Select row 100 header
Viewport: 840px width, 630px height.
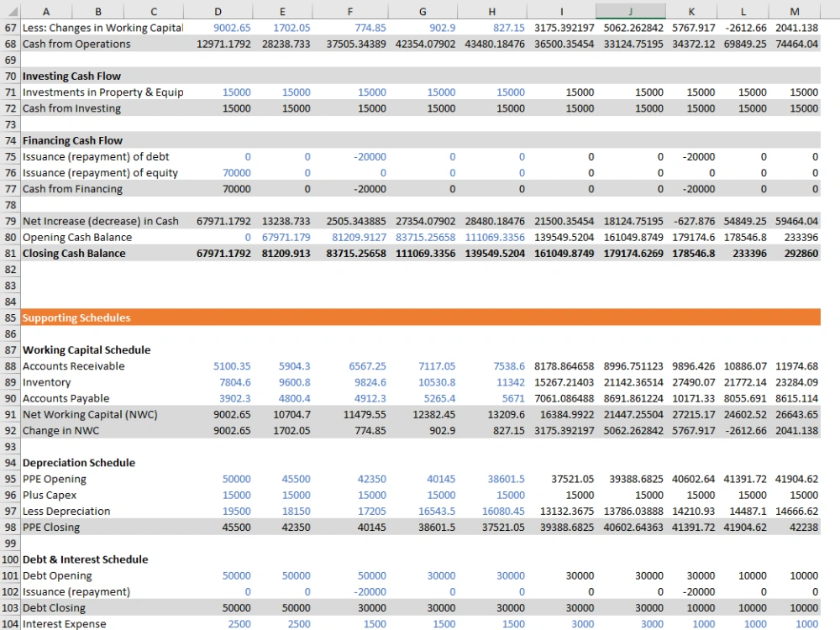coord(10,559)
